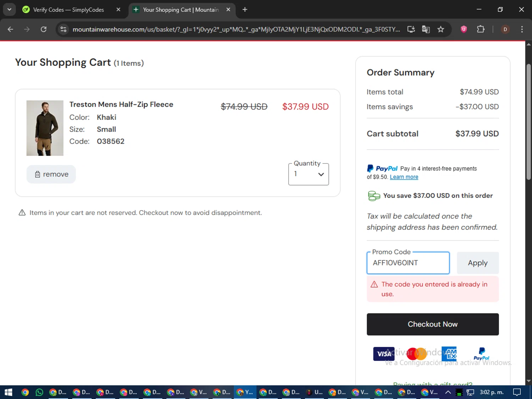Remove the Treston fleece from the cart
The width and height of the screenshot is (532, 399).
click(x=51, y=174)
